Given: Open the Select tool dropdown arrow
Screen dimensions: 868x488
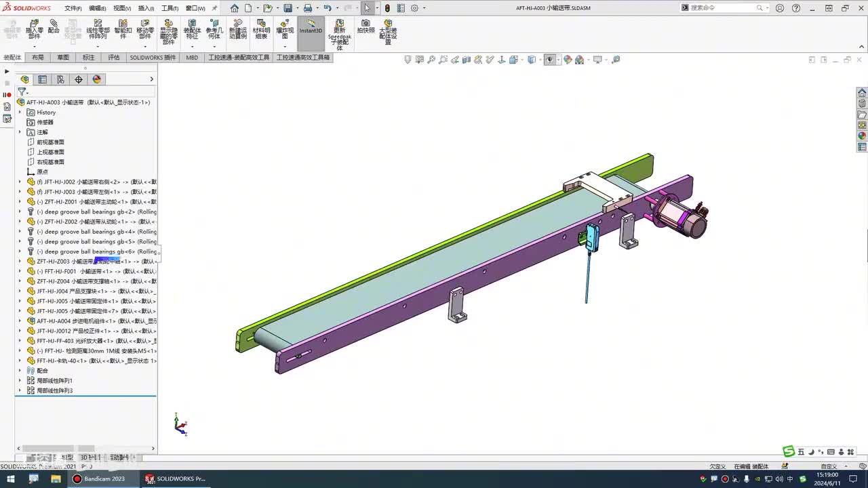Looking at the screenshot, I should 377,8.
